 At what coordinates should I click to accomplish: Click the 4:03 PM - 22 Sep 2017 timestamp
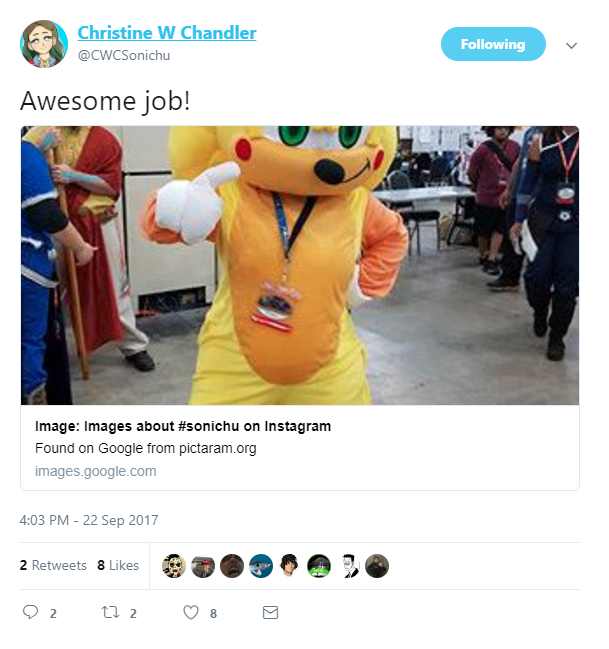tap(89, 520)
